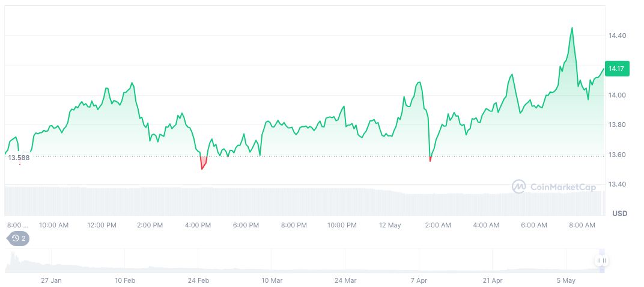Jump to 7 Apr in range navigator
Screen dimensions: 644x287
[419, 280]
